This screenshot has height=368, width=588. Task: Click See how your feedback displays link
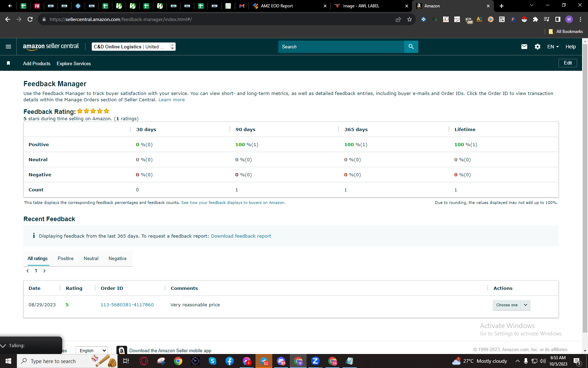point(233,203)
